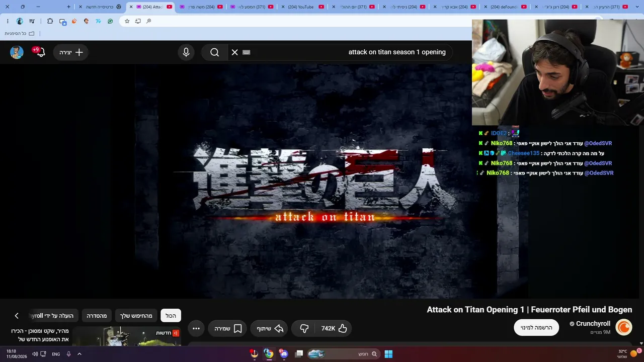
Task: Open Discord from the taskbar
Action: (283, 354)
